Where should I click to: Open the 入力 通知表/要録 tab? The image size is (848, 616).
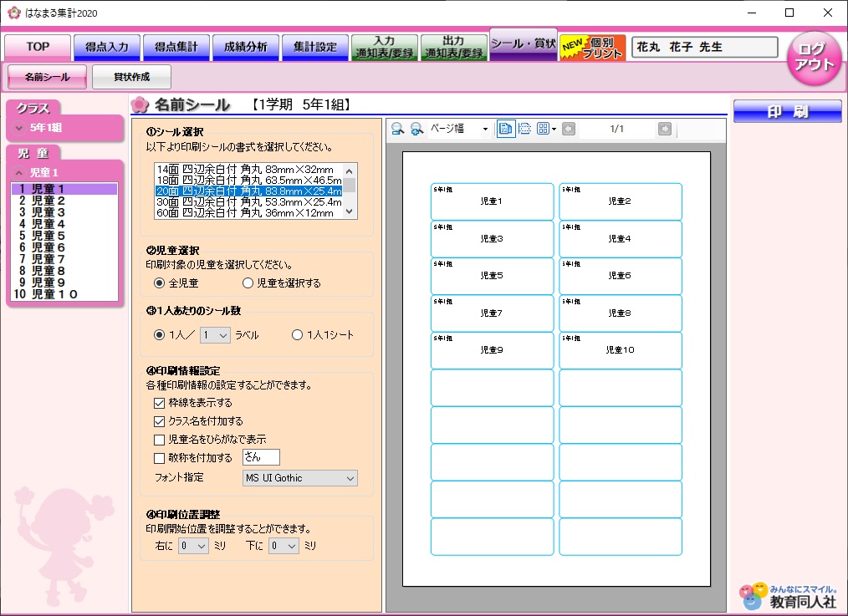click(x=385, y=47)
